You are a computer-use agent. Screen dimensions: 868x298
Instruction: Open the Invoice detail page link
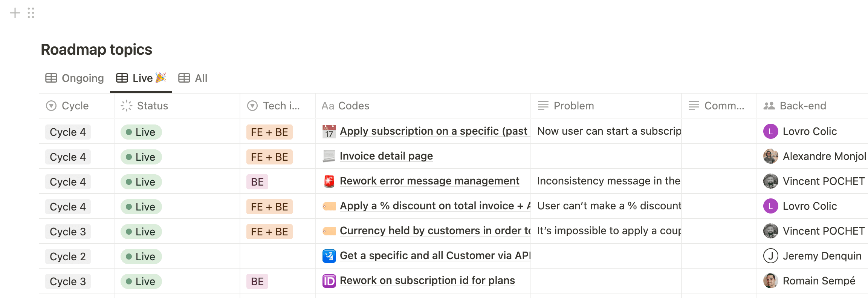[386, 156]
